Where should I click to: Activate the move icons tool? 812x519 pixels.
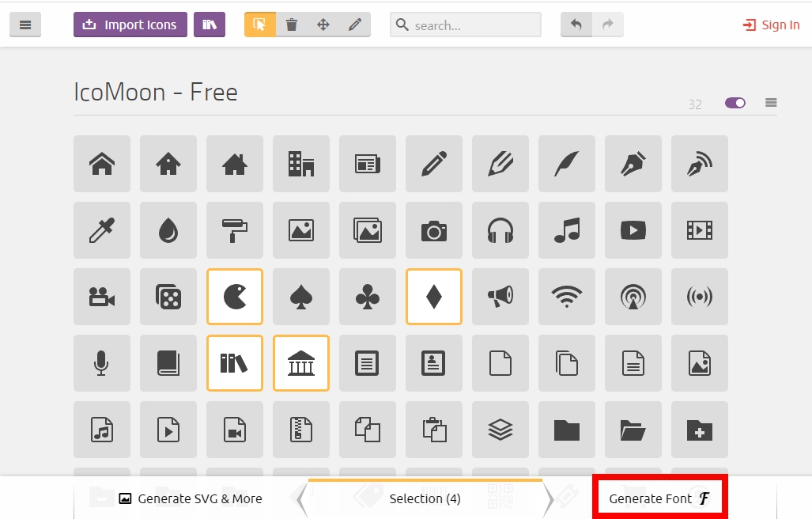pos(323,25)
